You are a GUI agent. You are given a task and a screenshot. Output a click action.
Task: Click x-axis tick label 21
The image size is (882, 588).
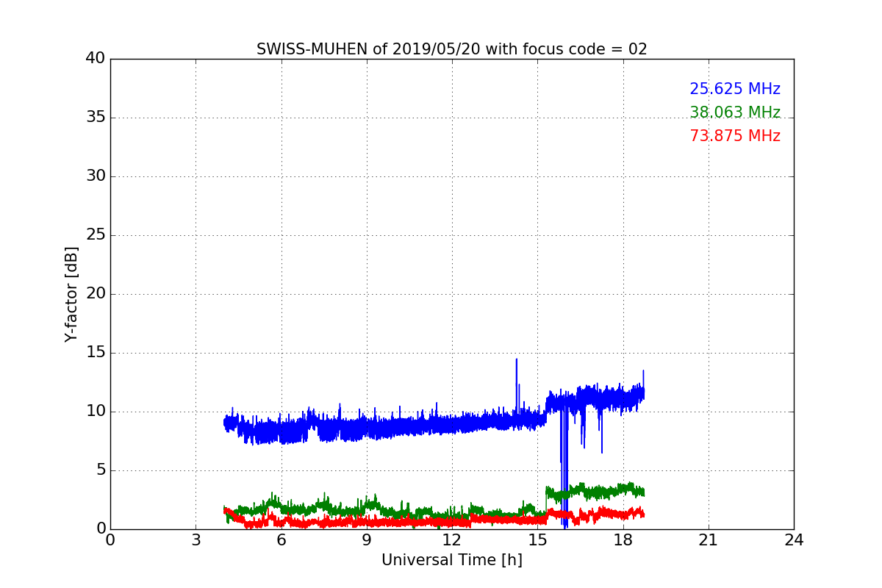pyautogui.click(x=709, y=539)
